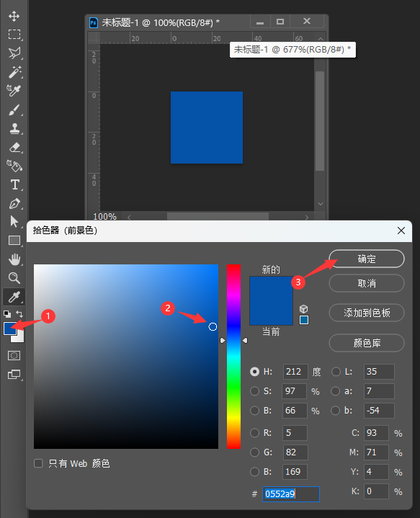Select the Eraser tool
This screenshot has width=420, height=518.
[x=14, y=147]
